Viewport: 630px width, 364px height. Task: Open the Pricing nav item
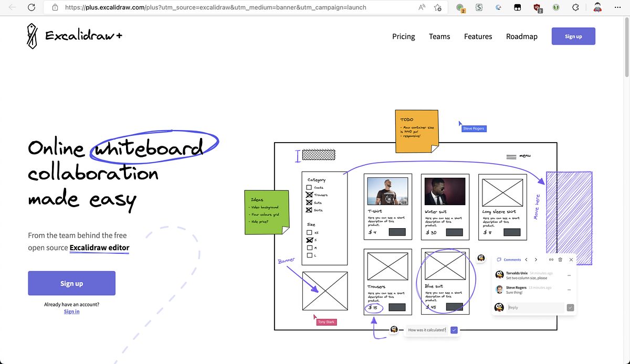point(403,36)
